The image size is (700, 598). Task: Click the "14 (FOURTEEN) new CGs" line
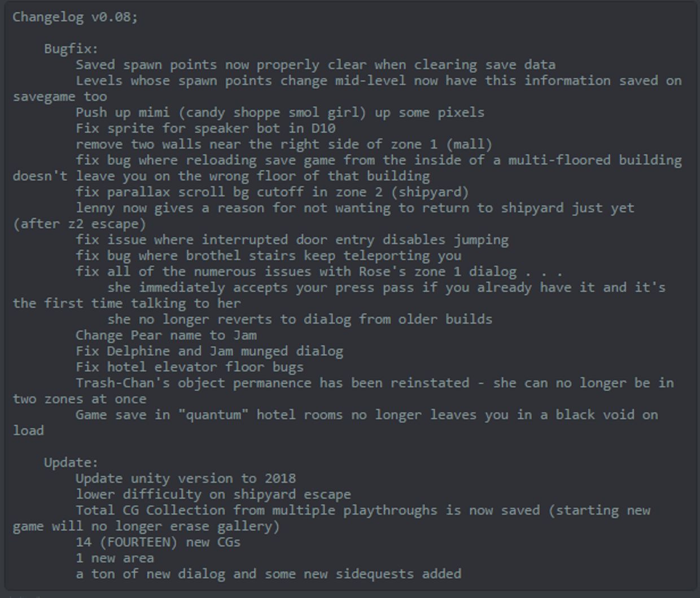click(158, 542)
